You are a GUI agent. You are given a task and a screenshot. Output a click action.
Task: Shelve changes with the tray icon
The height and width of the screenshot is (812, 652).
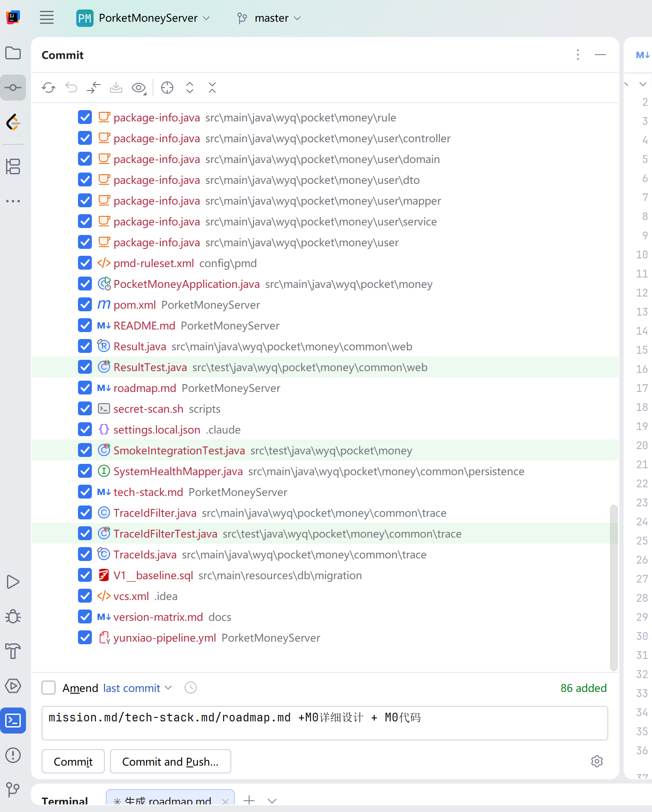pos(116,88)
